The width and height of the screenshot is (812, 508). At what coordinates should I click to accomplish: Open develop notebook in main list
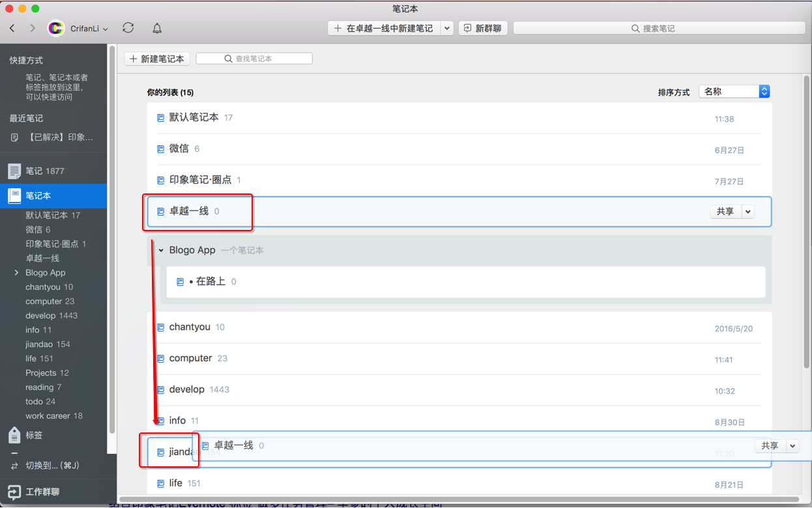tap(459, 390)
